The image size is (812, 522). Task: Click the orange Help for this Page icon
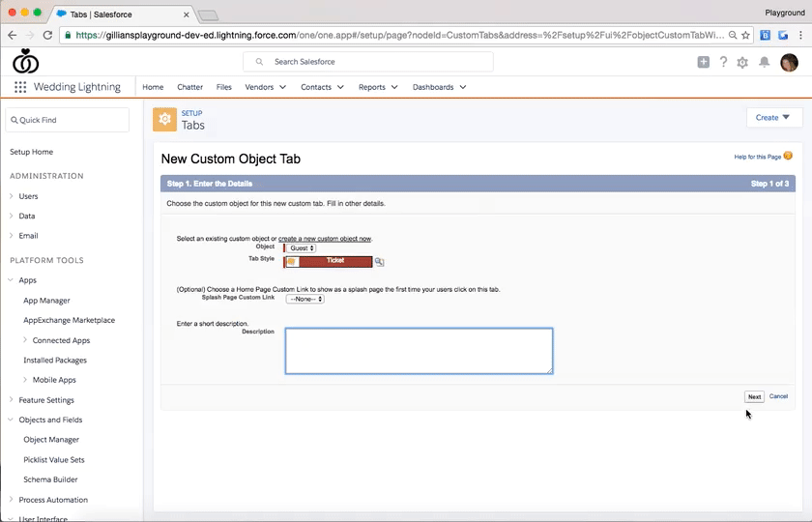point(788,156)
